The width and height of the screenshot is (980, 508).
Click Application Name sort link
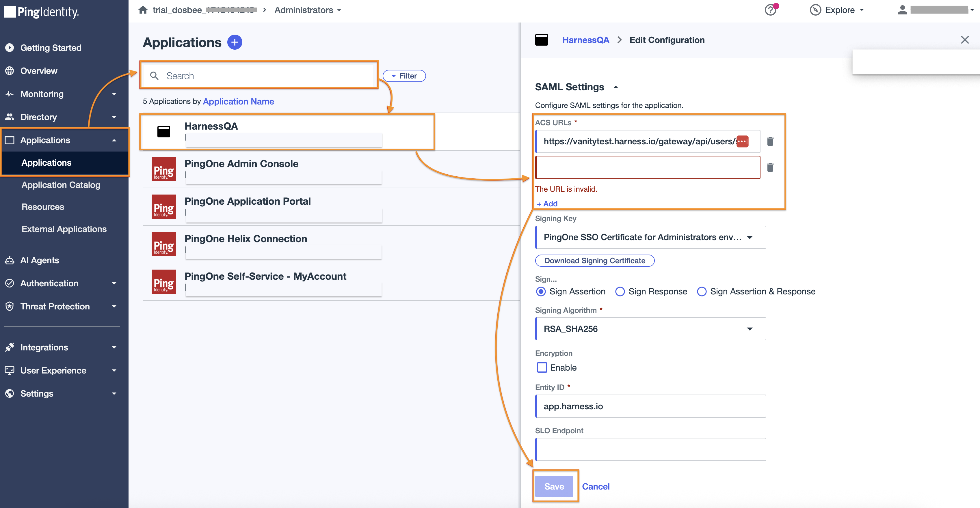[239, 102]
